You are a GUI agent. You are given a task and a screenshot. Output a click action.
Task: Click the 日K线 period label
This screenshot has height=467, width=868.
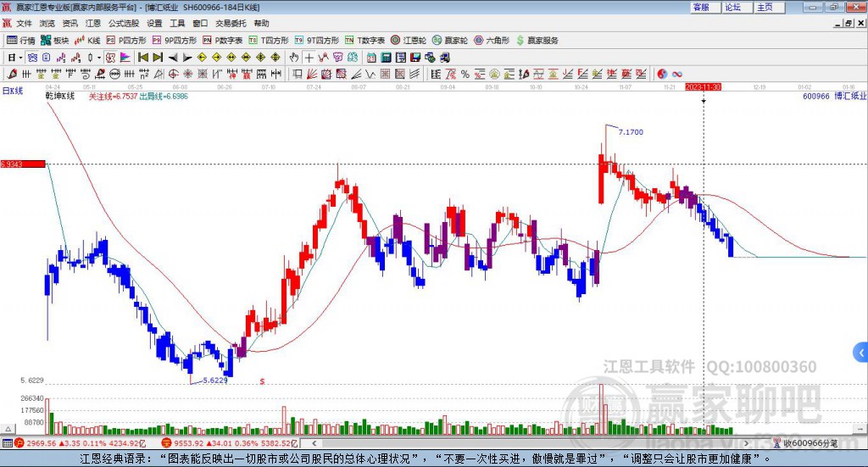(13, 91)
